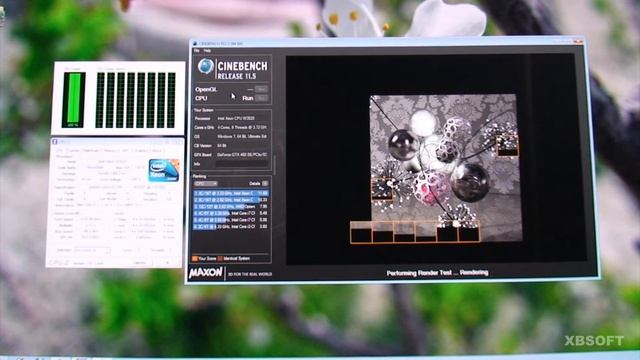Screen dimensions: 640x360
Task: Click the MAXON logo in Cinebench
Action: pyautogui.click(x=206, y=273)
